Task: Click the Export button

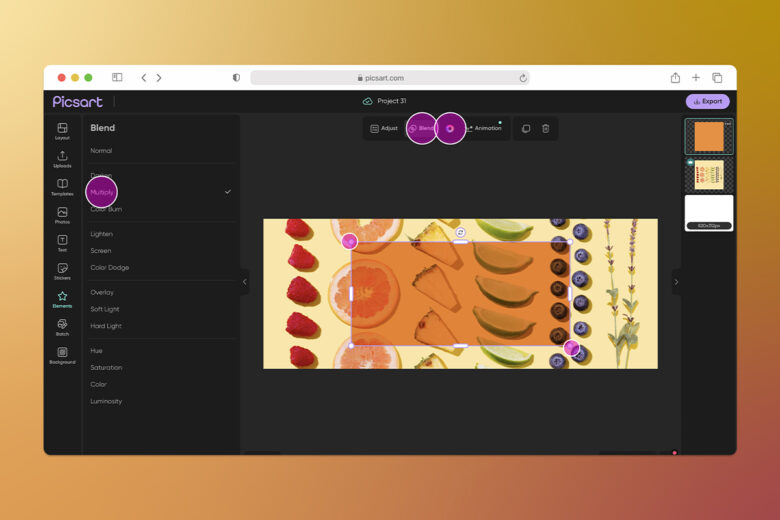Action: coord(707,102)
